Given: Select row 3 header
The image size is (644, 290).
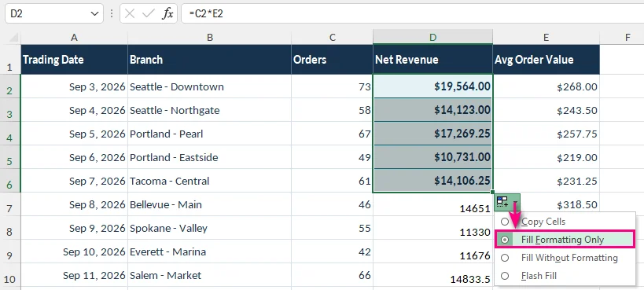Looking at the screenshot, I should tap(10, 110).
